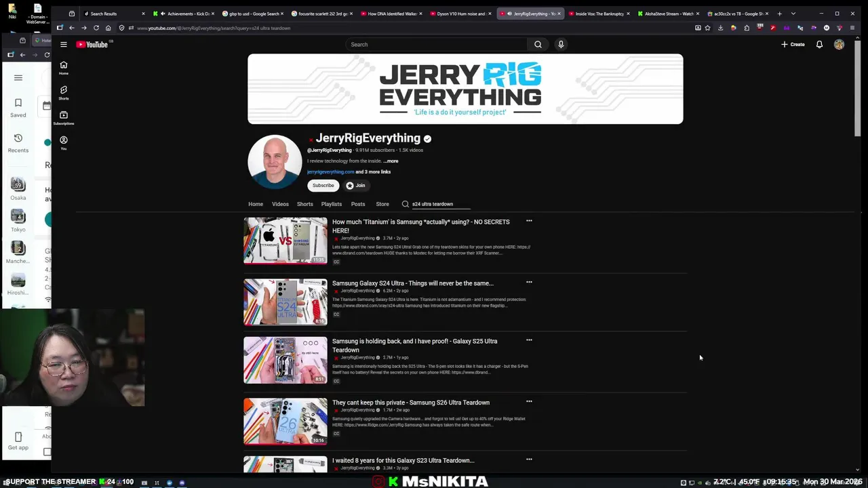Switch to channel Shorts tab
868x488 pixels.
pyautogui.click(x=305, y=204)
